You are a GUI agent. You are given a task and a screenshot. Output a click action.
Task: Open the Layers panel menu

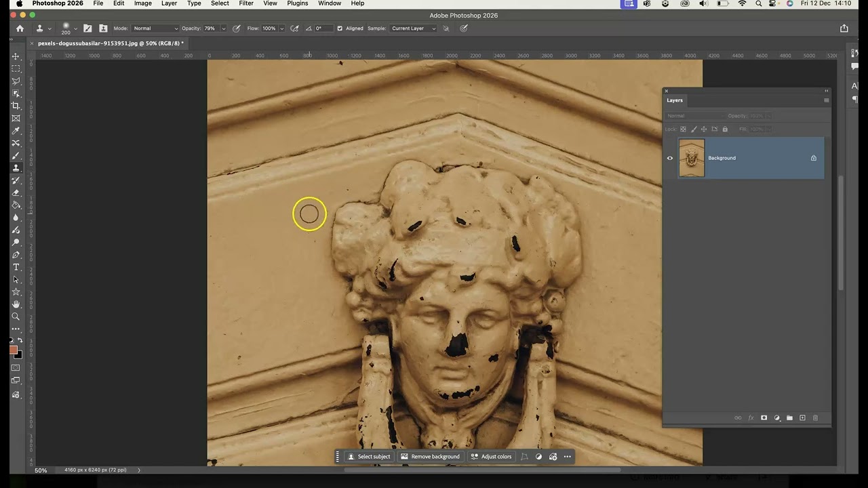(x=826, y=100)
